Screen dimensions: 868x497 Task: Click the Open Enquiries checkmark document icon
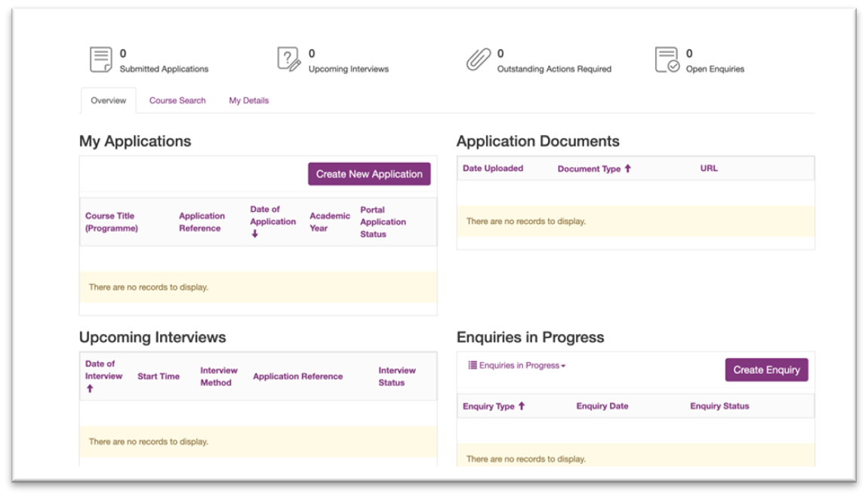[667, 60]
